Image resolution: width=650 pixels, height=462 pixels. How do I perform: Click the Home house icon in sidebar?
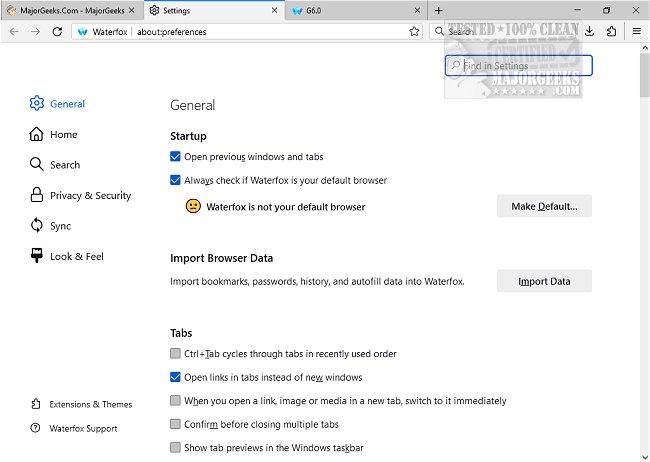click(x=36, y=134)
